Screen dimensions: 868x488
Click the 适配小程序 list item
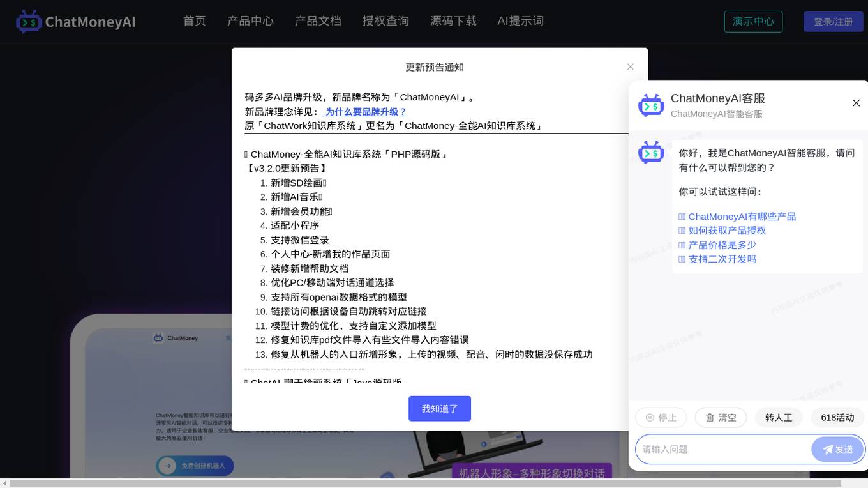pos(295,225)
